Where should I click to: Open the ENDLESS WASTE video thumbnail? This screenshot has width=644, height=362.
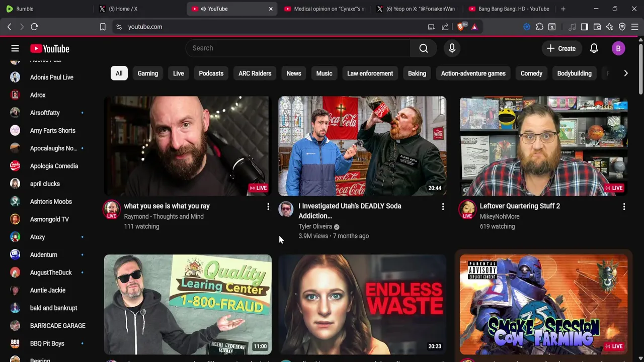tap(362, 304)
